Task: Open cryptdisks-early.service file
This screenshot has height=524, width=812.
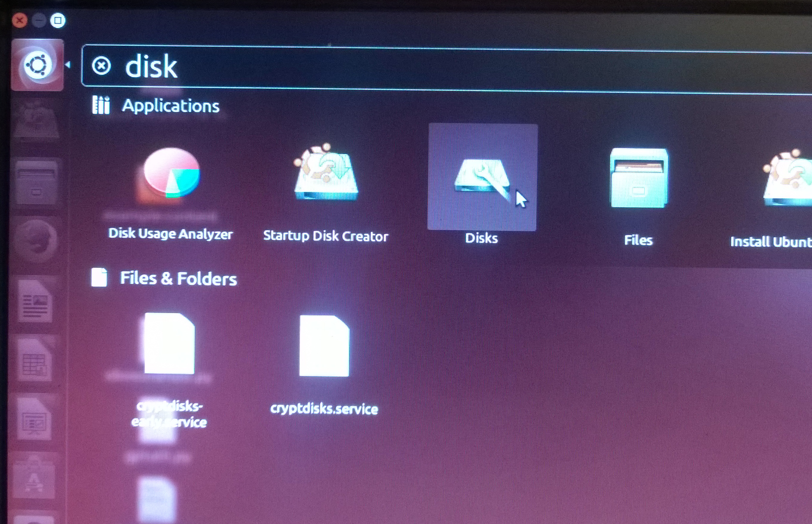Action: point(170,343)
